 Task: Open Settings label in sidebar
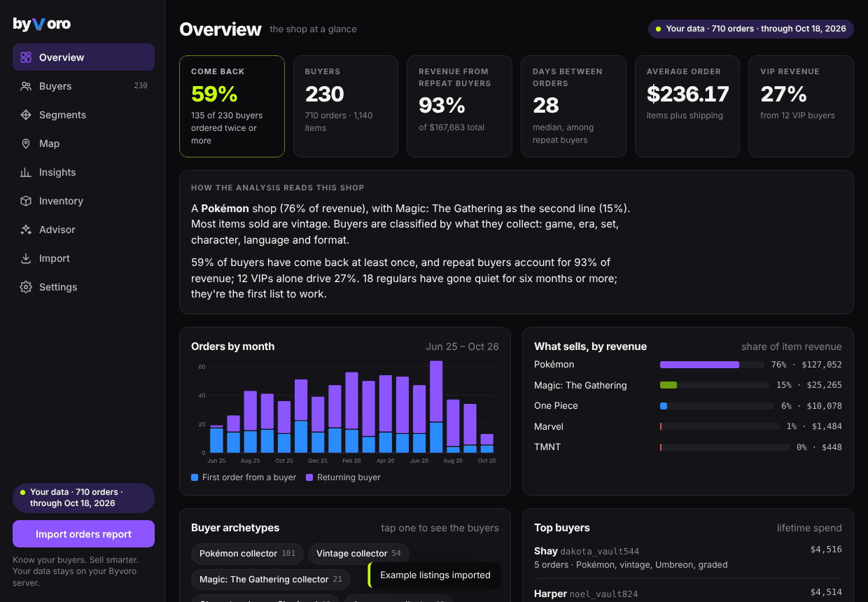click(58, 287)
